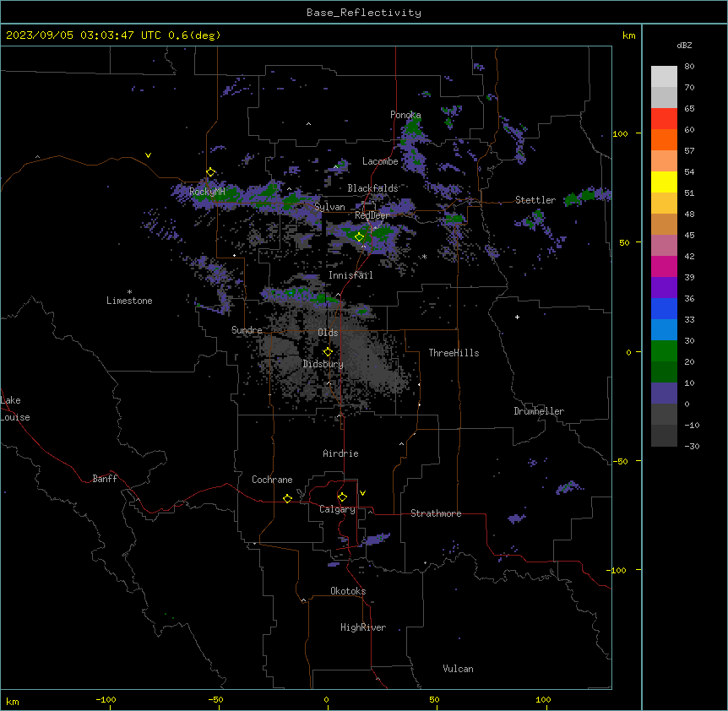
Task: Click the yellow V marker beside the Calgary diamond
Action: pyautogui.click(x=362, y=493)
